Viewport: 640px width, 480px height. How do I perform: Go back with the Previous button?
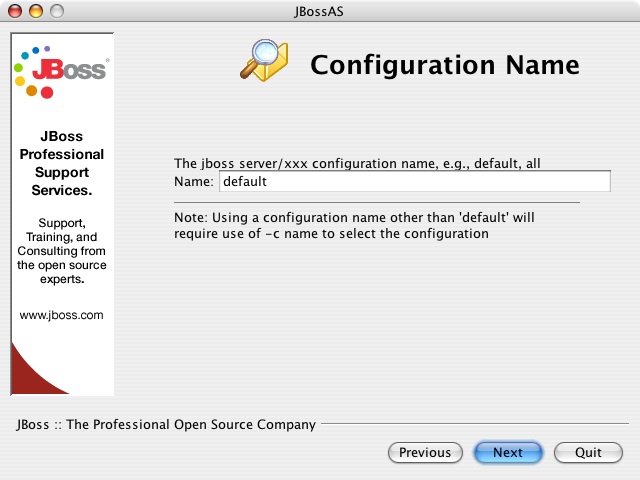[425, 452]
